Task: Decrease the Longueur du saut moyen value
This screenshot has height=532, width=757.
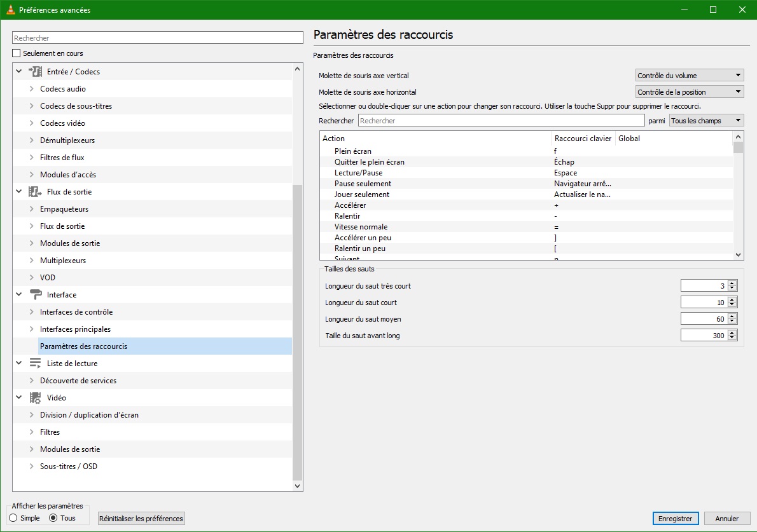Action: 732,321
